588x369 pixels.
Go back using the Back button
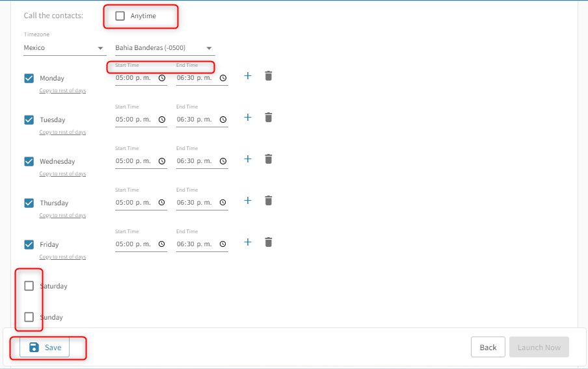(488, 348)
